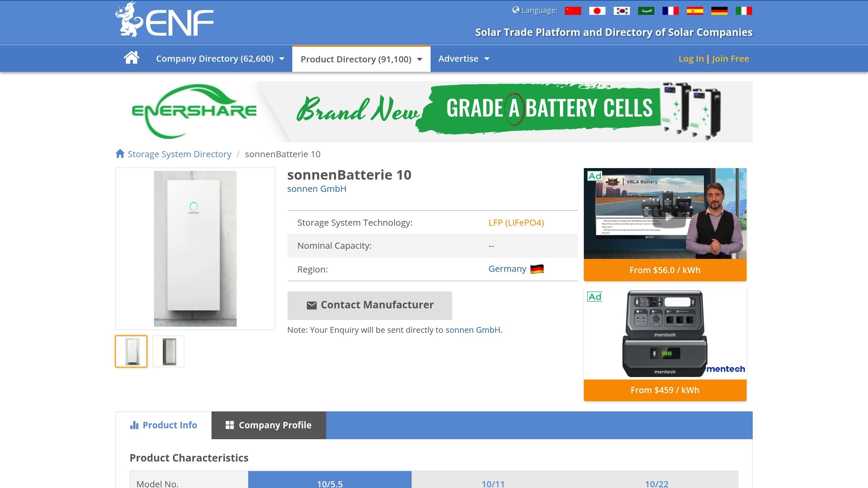Screen dimensions: 868x488
Task: Select dark sonnenBatterie thumbnail
Action: pos(169,351)
